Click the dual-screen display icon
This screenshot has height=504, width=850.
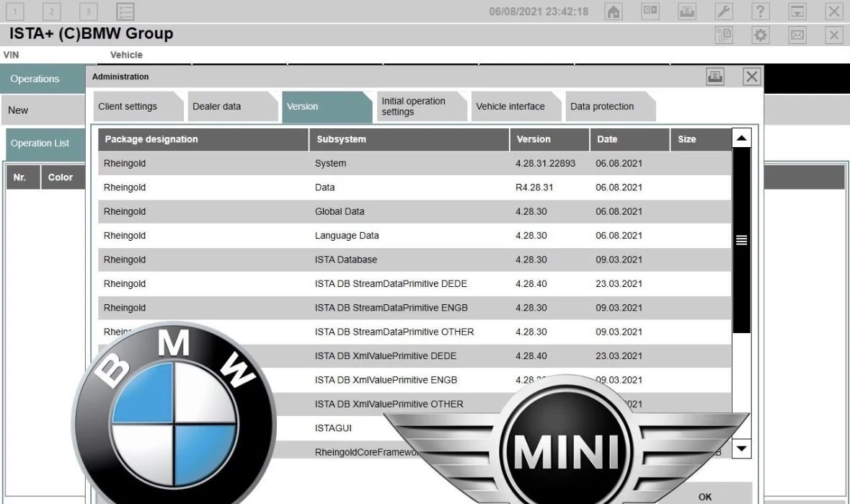coord(650,12)
